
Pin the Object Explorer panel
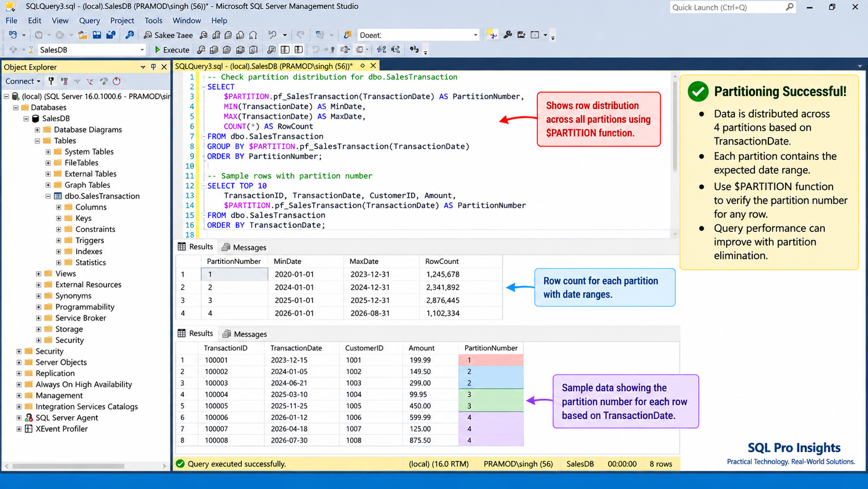click(153, 67)
